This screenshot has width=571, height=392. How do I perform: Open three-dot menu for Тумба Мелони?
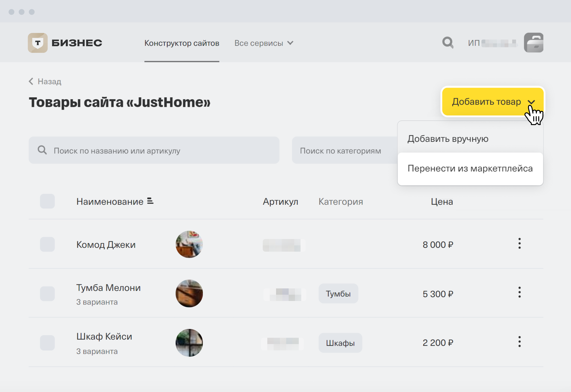519,292
